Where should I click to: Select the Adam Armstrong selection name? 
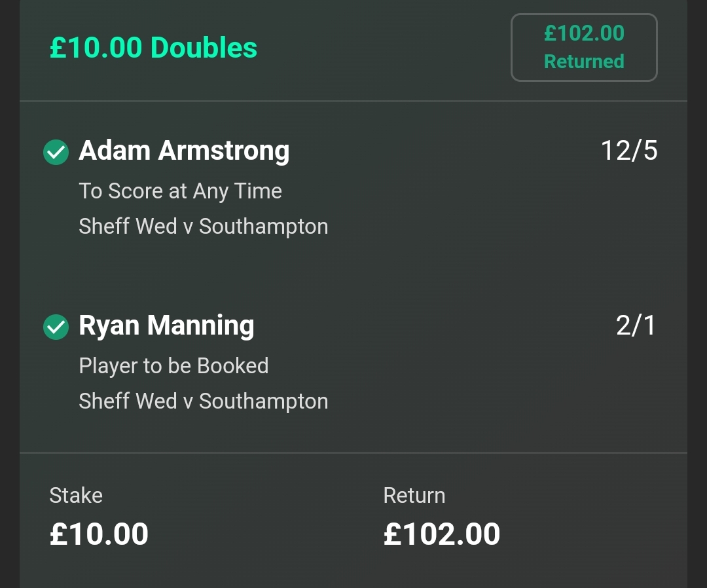tap(184, 151)
